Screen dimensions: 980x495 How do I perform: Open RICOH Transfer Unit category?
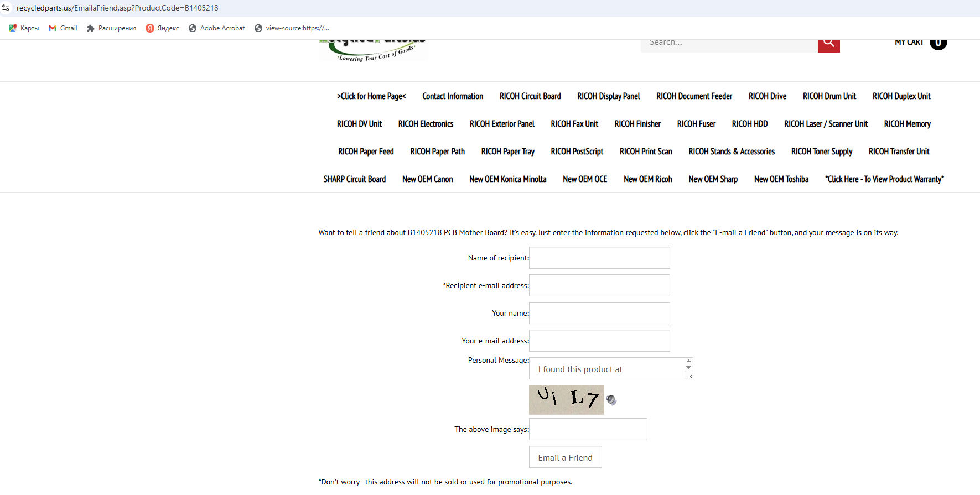pos(899,152)
